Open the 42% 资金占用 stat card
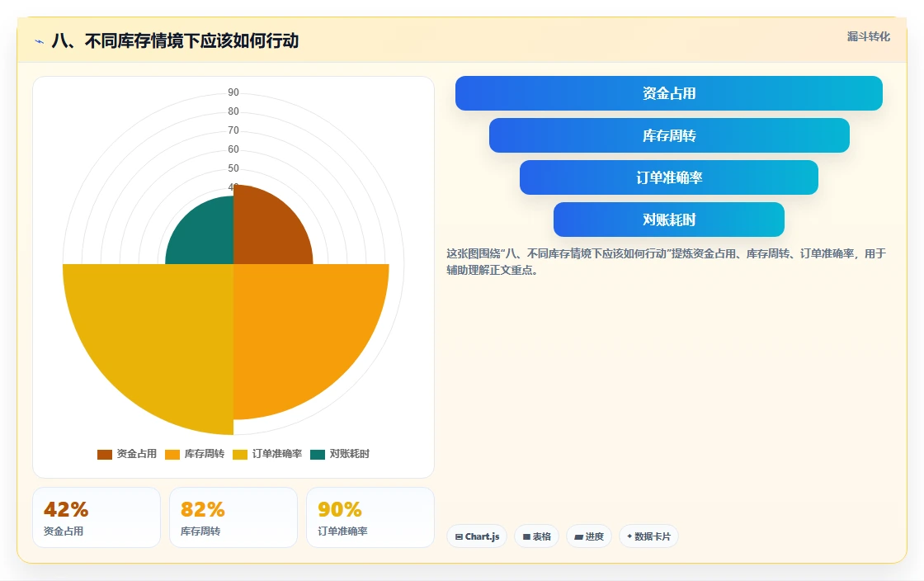 point(97,517)
